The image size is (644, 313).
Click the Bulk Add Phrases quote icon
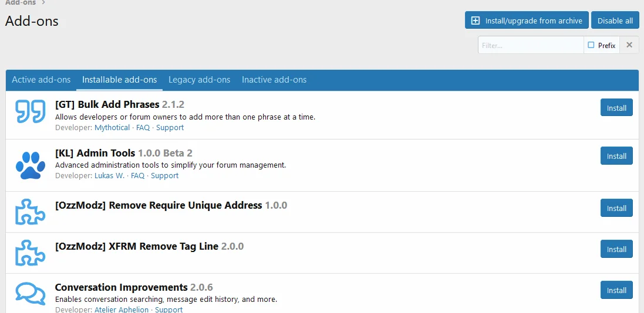click(30, 111)
